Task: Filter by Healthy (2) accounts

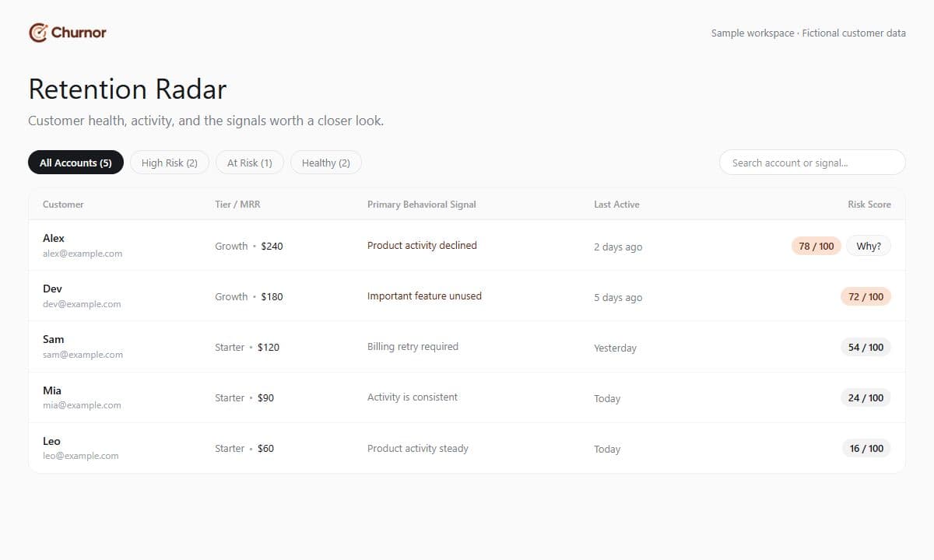Action: click(x=326, y=163)
